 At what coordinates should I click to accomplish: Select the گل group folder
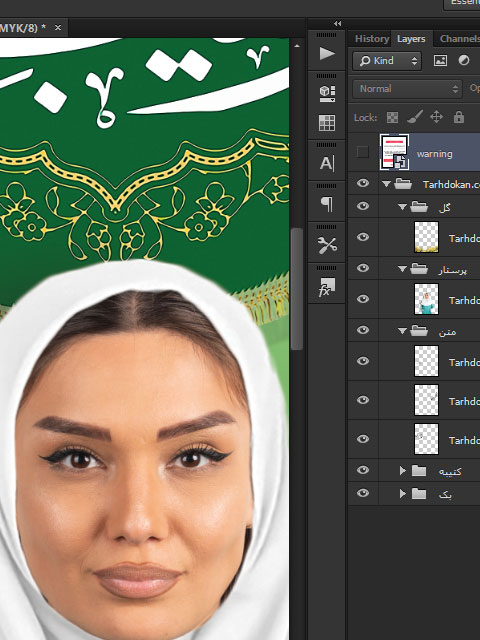(419, 207)
